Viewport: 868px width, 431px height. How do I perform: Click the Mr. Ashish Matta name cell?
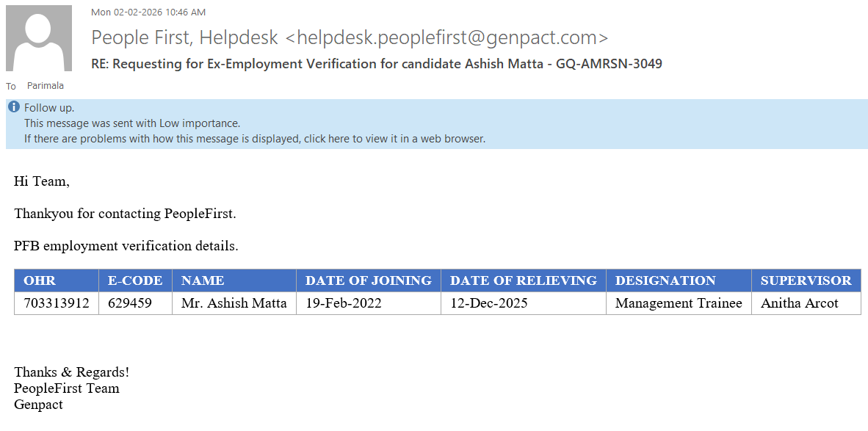coord(234,303)
